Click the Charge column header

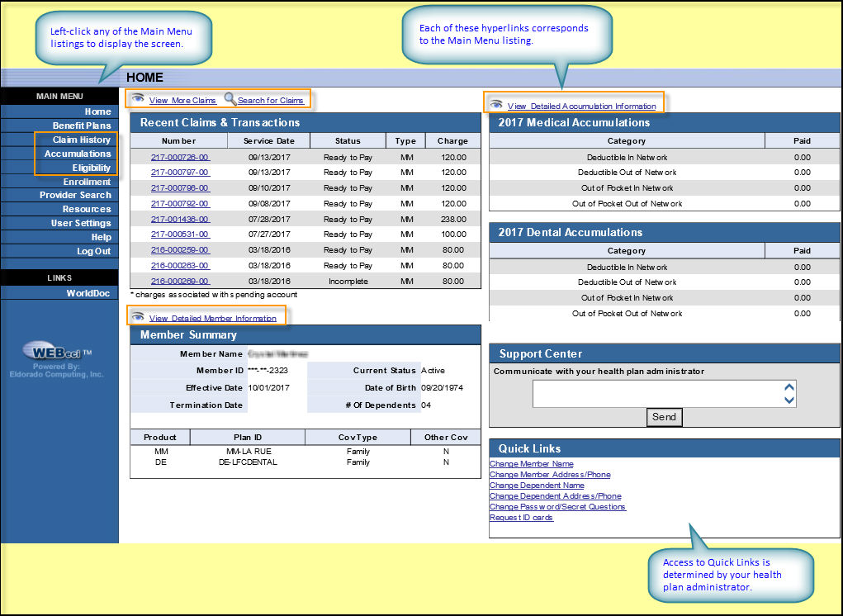[x=452, y=141]
